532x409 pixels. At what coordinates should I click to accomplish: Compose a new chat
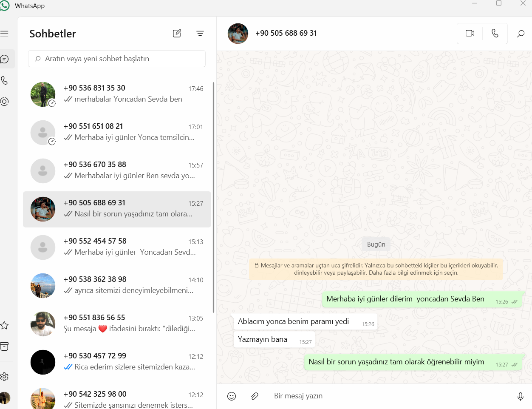pyautogui.click(x=177, y=33)
